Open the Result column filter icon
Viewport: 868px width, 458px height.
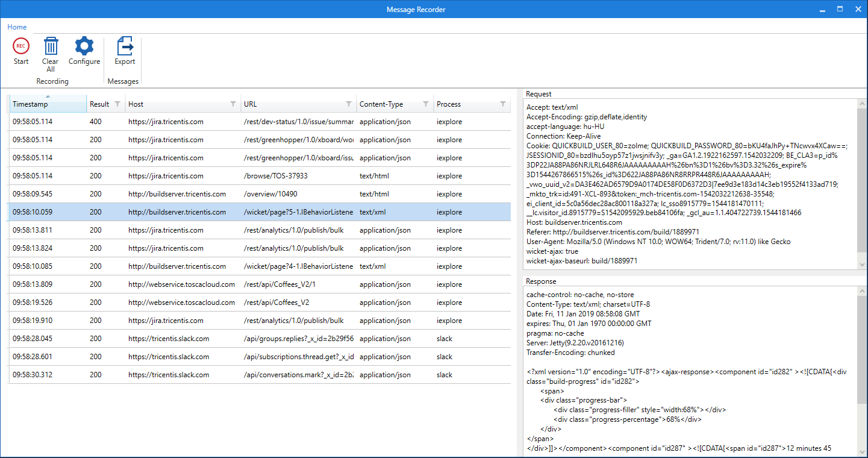click(x=117, y=104)
